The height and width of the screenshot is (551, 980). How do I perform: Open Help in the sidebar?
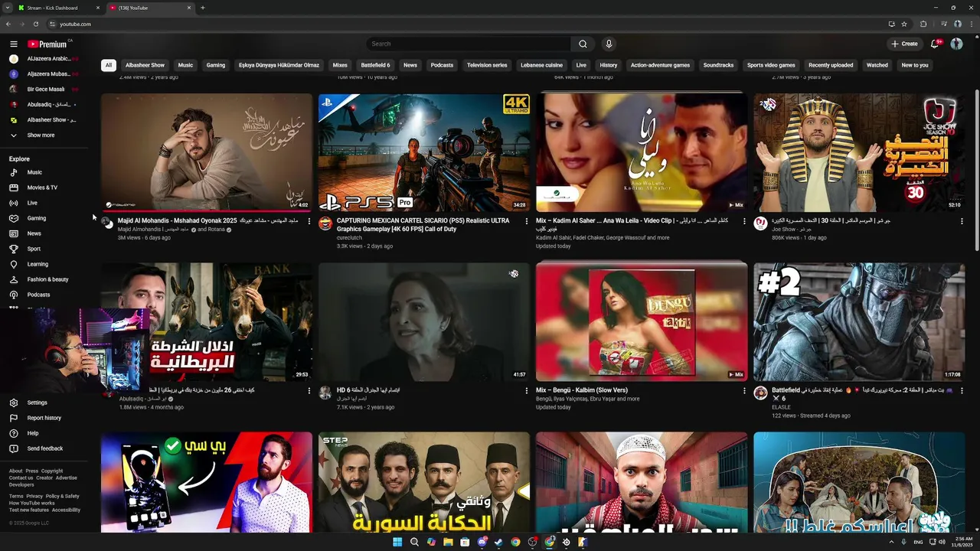click(33, 433)
